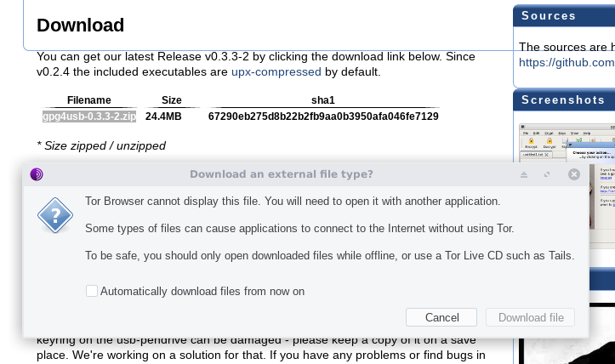Click the Download page heading
The width and height of the screenshot is (615, 364).
(x=81, y=26)
